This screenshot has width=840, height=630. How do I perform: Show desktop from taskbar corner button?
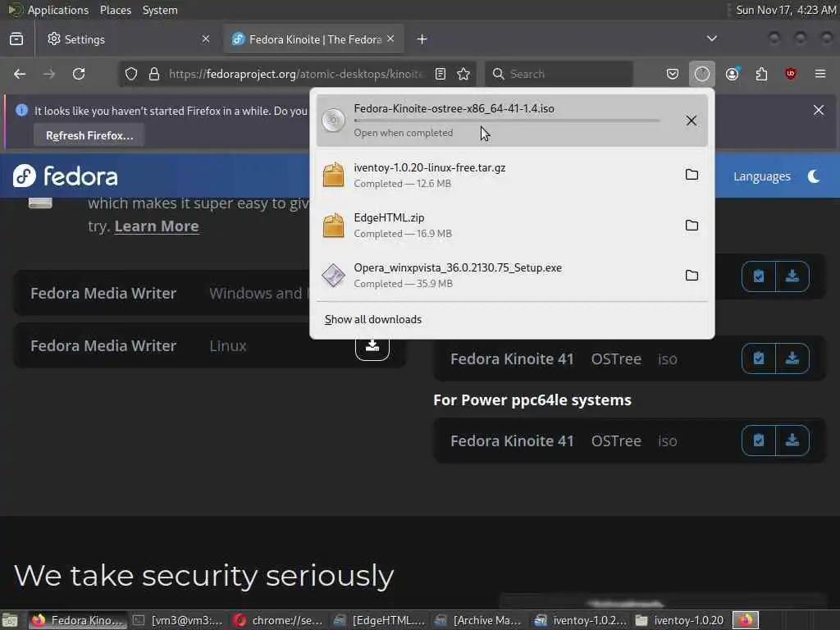point(10,620)
